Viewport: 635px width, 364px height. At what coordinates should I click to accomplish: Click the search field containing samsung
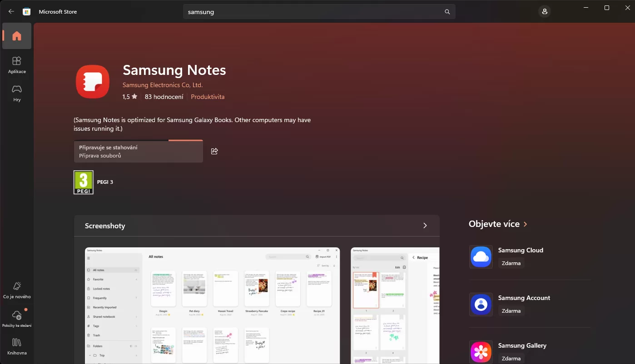coord(313,12)
